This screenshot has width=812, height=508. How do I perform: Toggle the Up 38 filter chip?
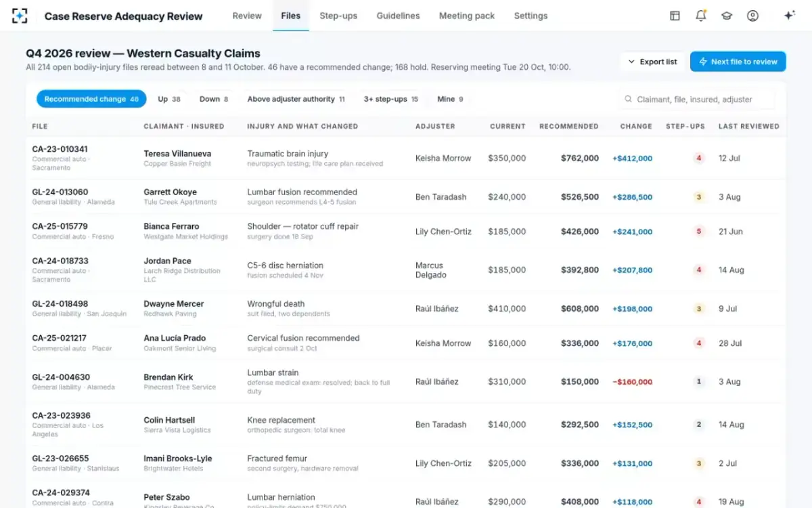pyautogui.click(x=169, y=99)
